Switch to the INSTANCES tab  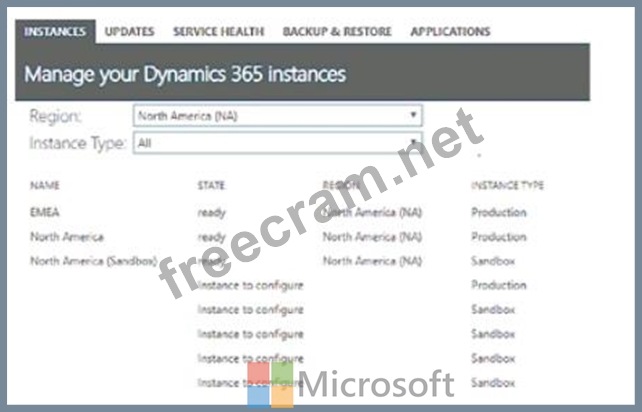(55, 32)
